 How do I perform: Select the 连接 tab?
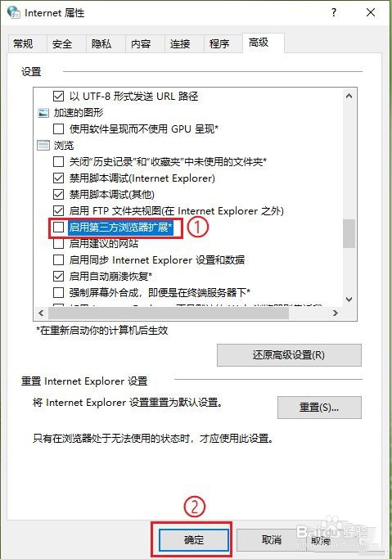point(179,44)
